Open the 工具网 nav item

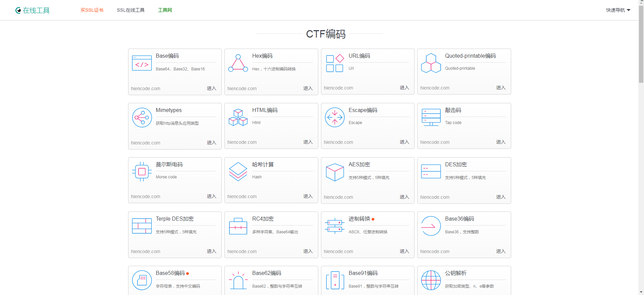(165, 10)
